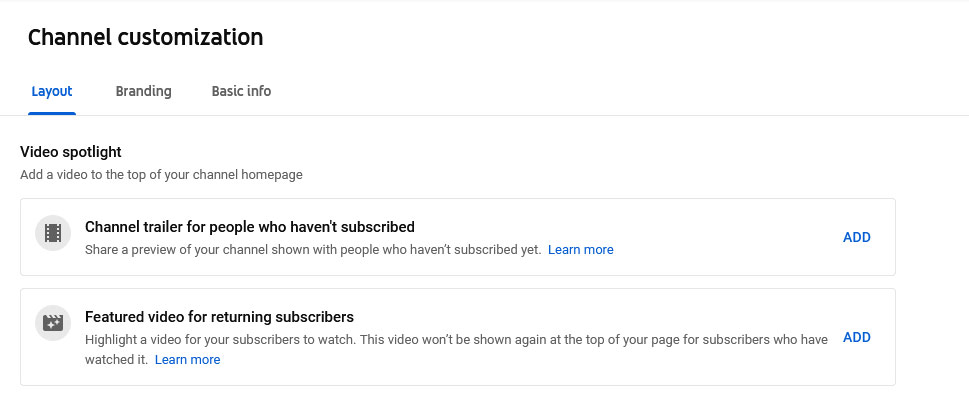The image size is (969, 408).
Task: Click 'Featured video for returning subscribers' title
Action: (219, 317)
